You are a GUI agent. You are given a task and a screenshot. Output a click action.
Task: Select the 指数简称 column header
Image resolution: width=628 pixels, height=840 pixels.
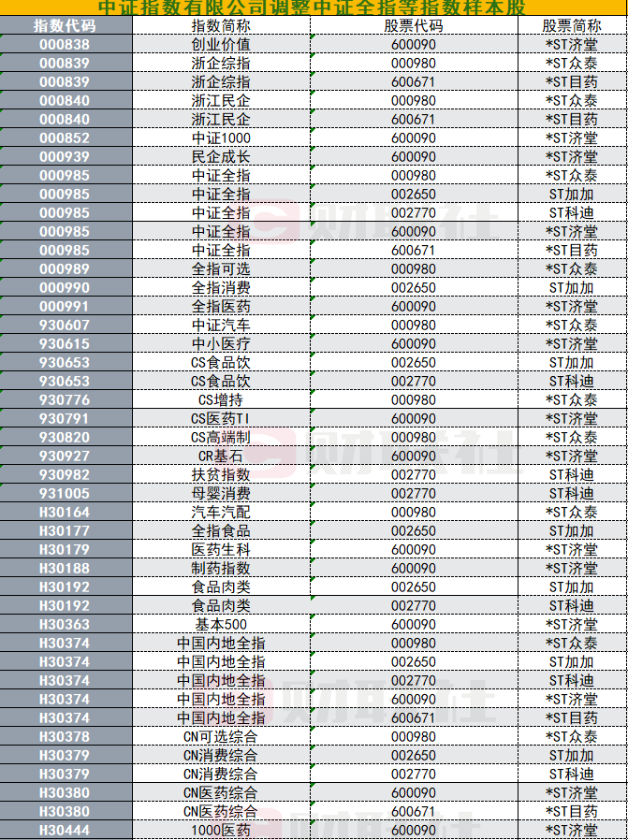(x=221, y=25)
